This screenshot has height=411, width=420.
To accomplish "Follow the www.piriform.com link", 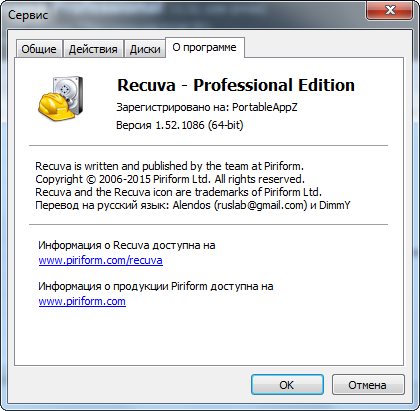I will point(82,301).
